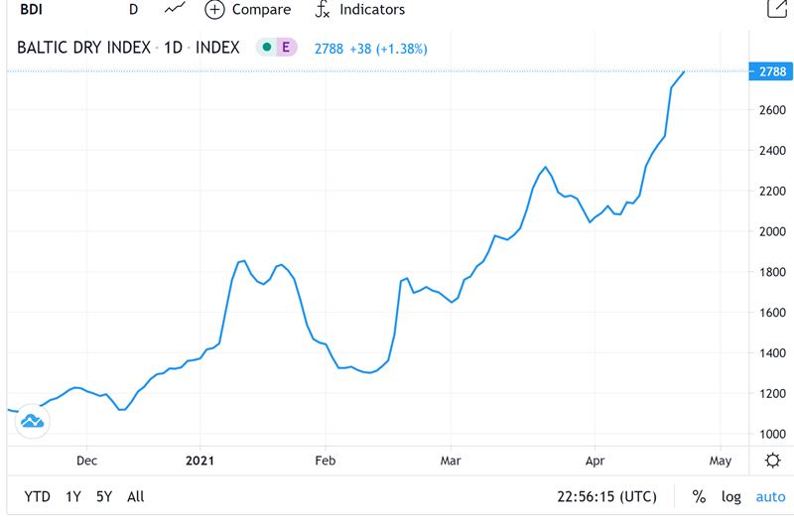Show All time range

click(136, 496)
